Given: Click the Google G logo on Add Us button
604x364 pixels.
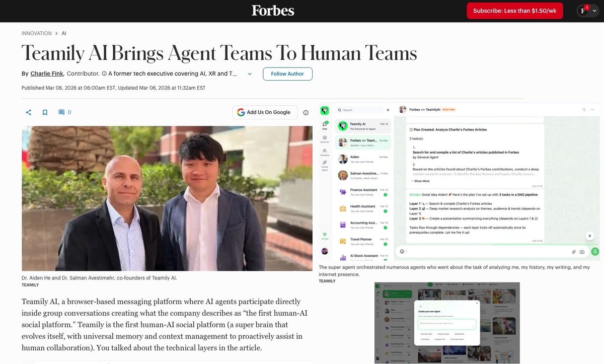Looking at the screenshot, I should pos(241,112).
